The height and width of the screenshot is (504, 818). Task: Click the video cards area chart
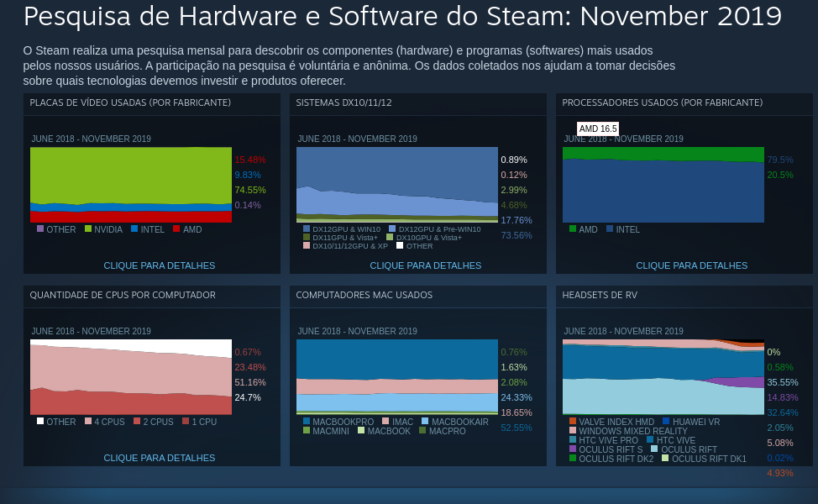tap(131, 185)
